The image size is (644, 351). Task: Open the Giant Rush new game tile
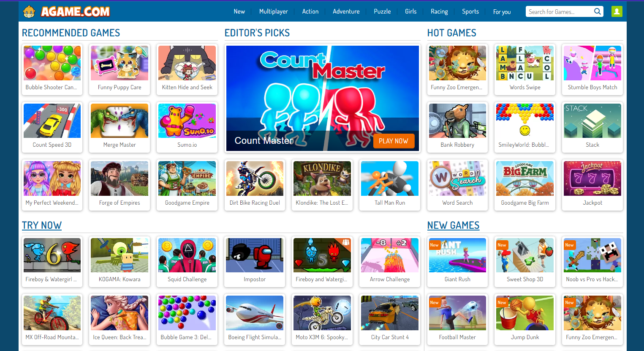[x=457, y=262]
